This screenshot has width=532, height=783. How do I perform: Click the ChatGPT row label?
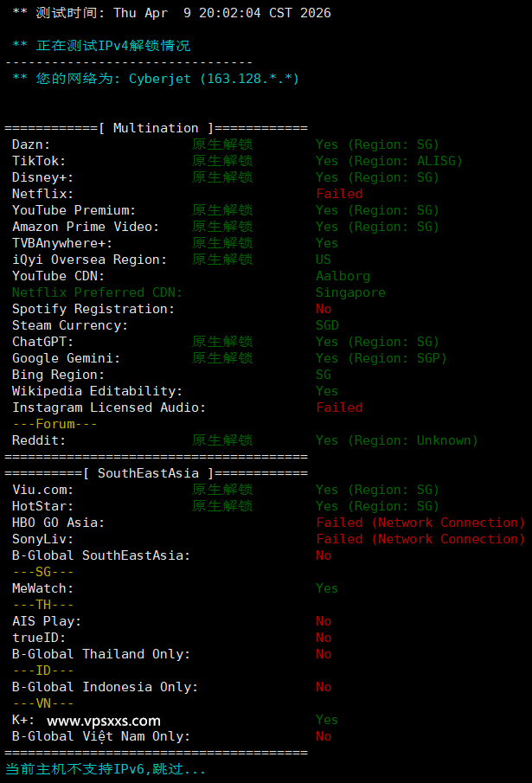coord(40,342)
